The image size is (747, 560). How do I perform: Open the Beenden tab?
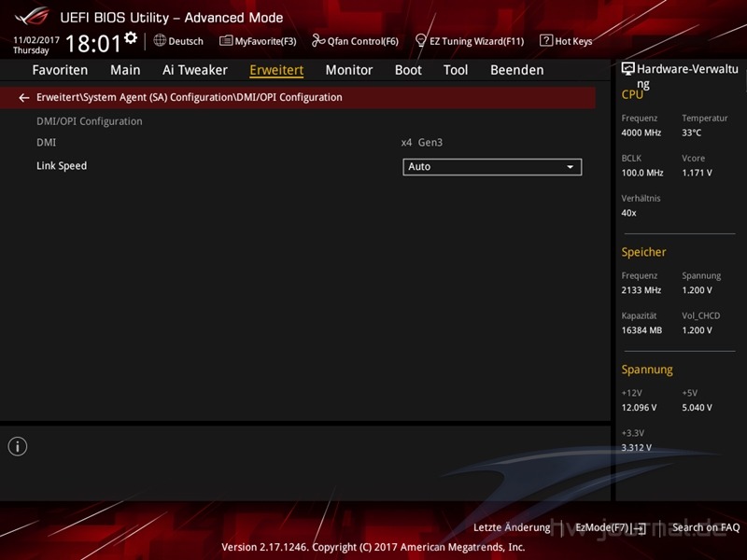pyautogui.click(x=517, y=70)
